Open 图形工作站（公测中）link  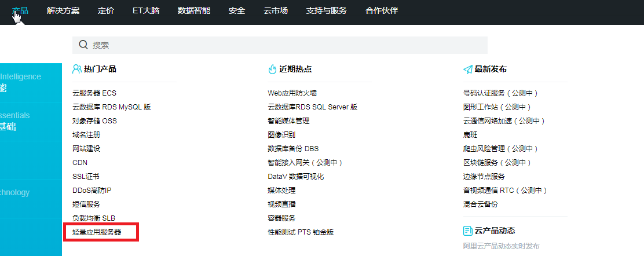[497, 107]
